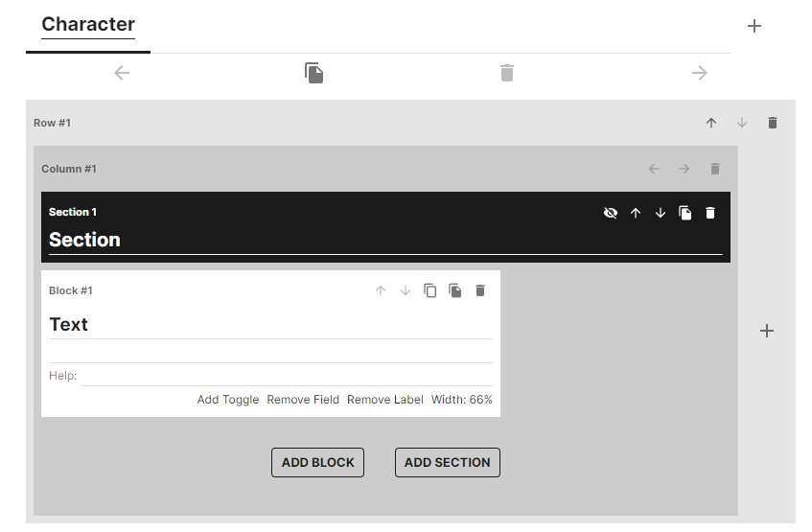This screenshot has width=812, height=532.
Task: Edit the Section title field
Action: (x=385, y=241)
